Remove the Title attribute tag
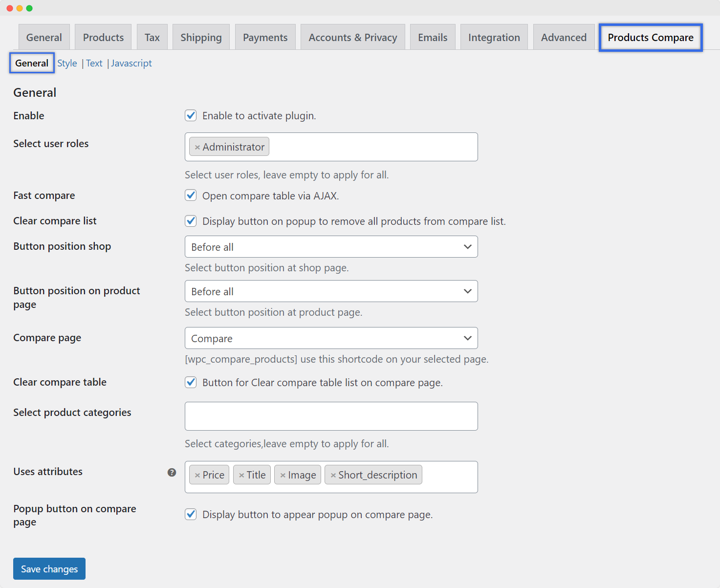This screenshot has width=720, height=588. tap(241, 475)
